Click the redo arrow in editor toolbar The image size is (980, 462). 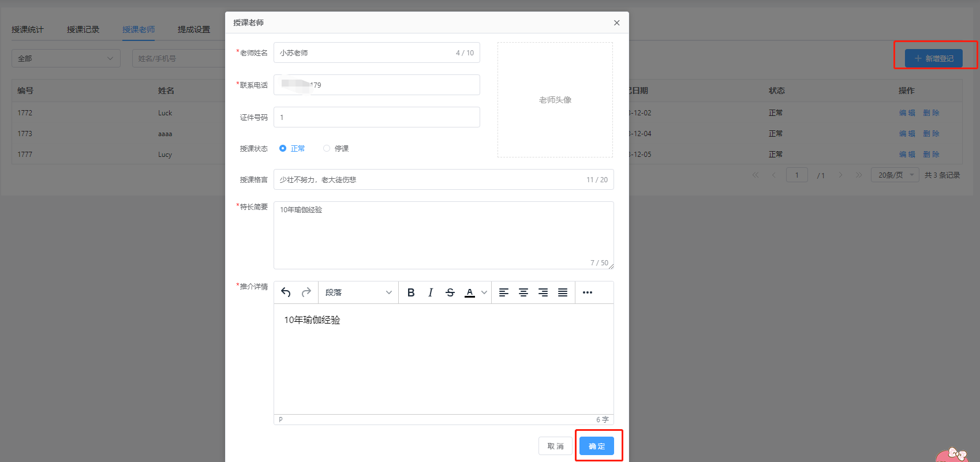(x=306, y=292)
